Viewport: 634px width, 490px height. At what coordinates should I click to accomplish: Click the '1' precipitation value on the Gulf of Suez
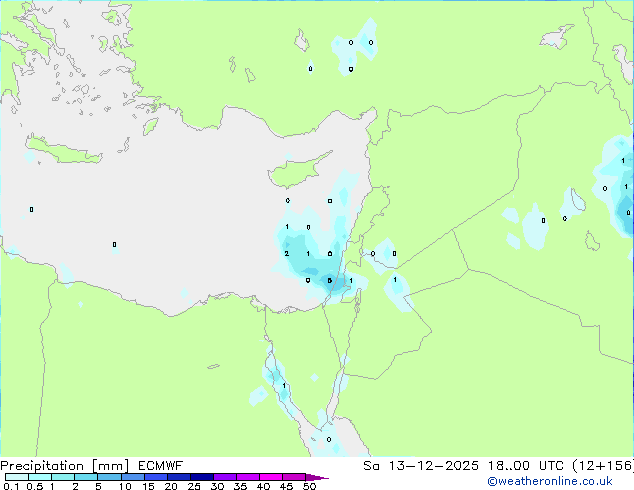pyautogui.click(x=284, y=386)
